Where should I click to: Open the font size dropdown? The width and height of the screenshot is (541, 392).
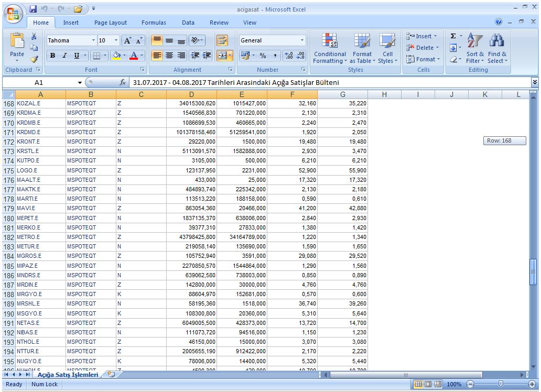116,40
